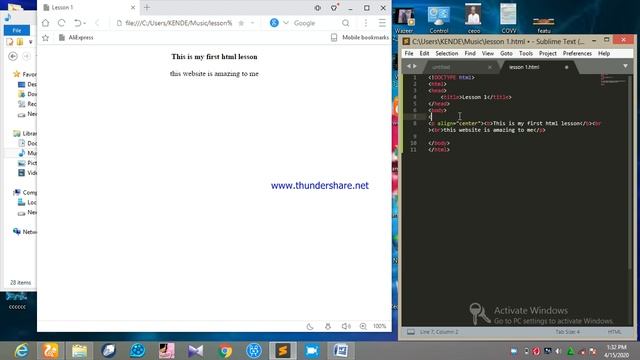Click the zoom magnifier in browser status bar
The image size is (640, 360).
click(x=363, y=326)
